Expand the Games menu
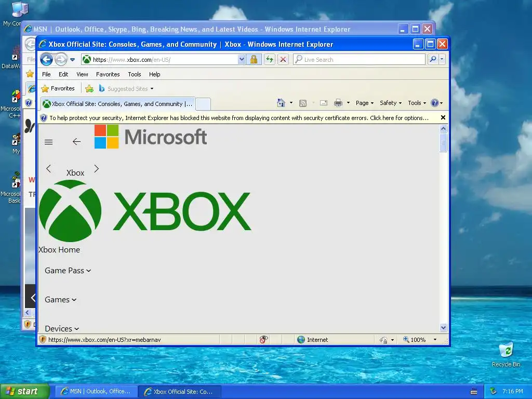This screenshot has height=399, width=532. coord(60,300)
